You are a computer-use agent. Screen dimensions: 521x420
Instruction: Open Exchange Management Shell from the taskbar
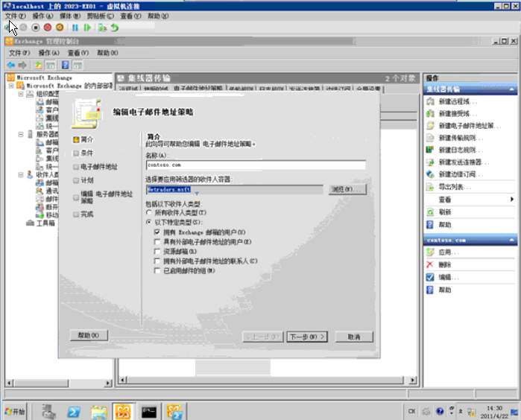(x=174, y=412)
